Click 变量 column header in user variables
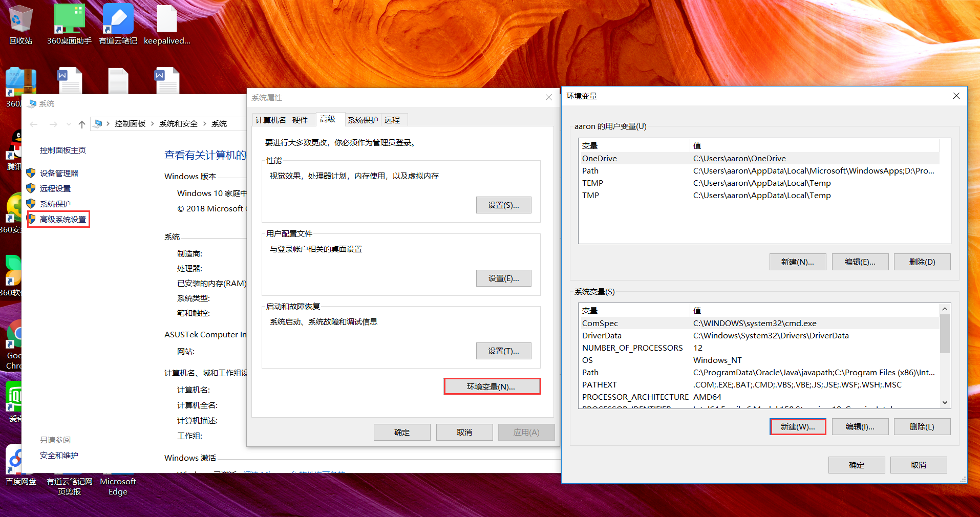This screenshot has height=517, width=980. click(x=634, y=145)
